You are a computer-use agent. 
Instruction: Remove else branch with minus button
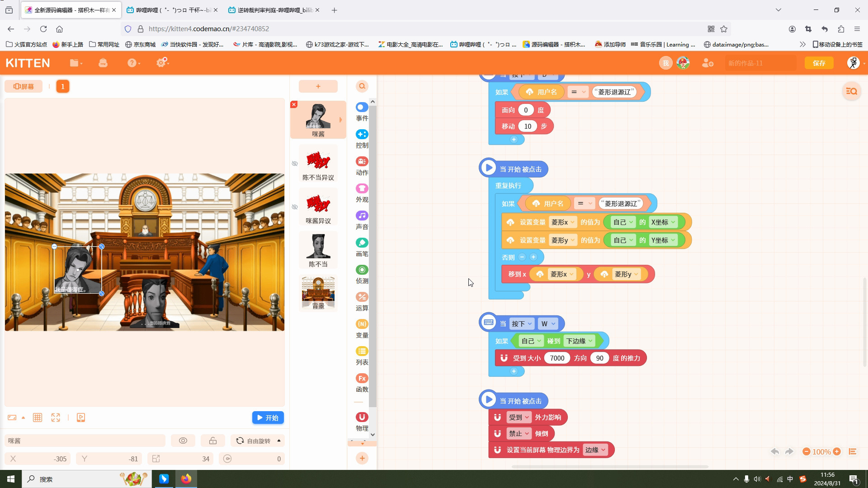pos(522,257)
